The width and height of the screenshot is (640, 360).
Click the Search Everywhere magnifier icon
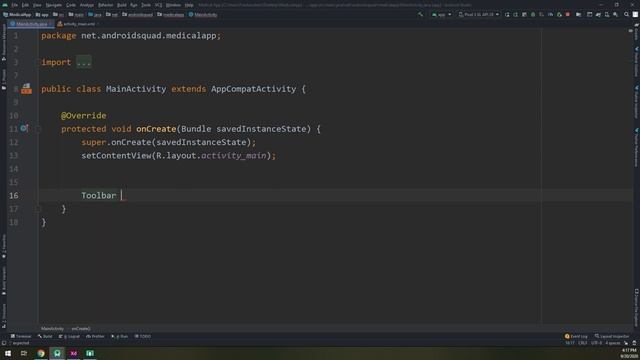click(627, 14)
